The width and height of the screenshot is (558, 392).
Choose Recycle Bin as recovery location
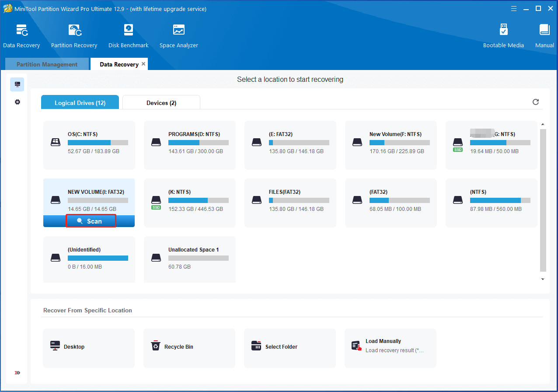click(x=189, y=347)
